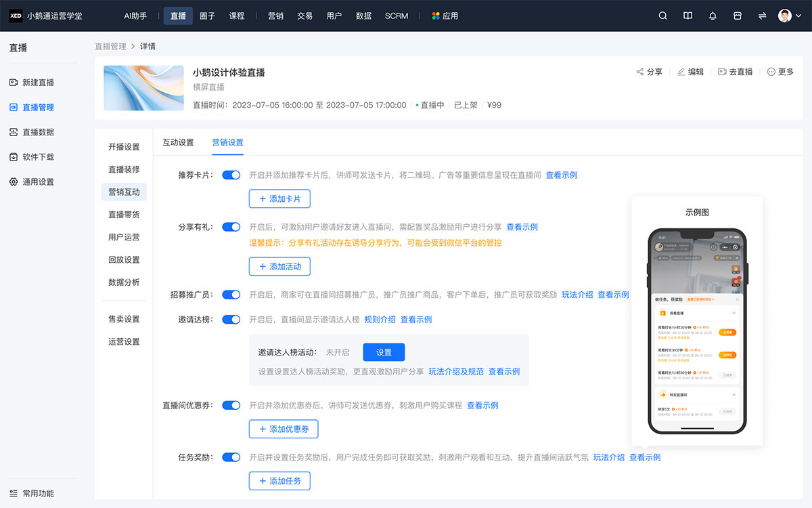Select 直播带货 in the settings sidebar
Viewport: 812px width, 508px height.
point(124,214)
